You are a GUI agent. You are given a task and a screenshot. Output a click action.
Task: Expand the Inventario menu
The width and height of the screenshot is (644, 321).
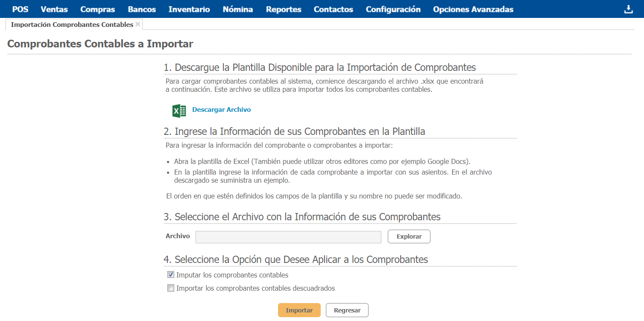pos(189,9)
